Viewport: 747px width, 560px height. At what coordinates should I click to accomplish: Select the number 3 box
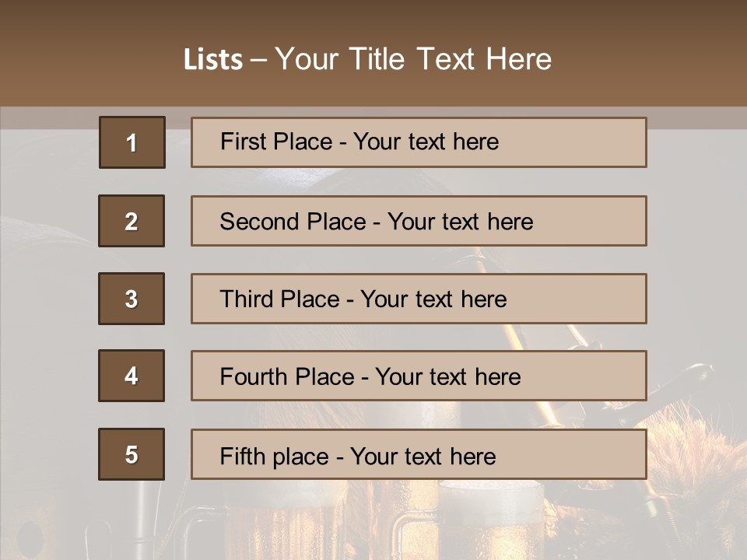pyautogui.click(x=132, y=299)
